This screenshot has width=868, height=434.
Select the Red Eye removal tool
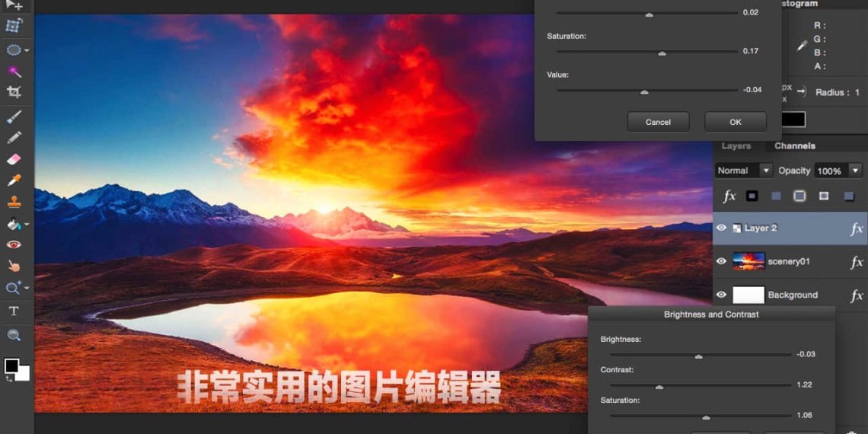click(14, 244)
